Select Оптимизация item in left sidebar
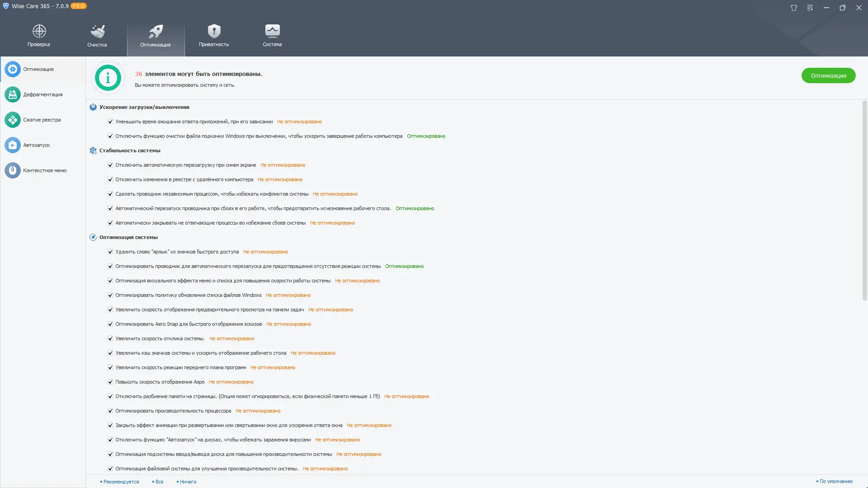 pos(38,69)
